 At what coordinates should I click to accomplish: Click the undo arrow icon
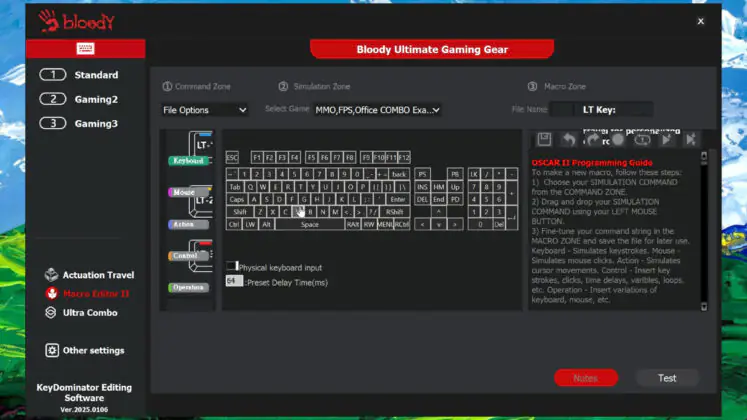point(568,140)
